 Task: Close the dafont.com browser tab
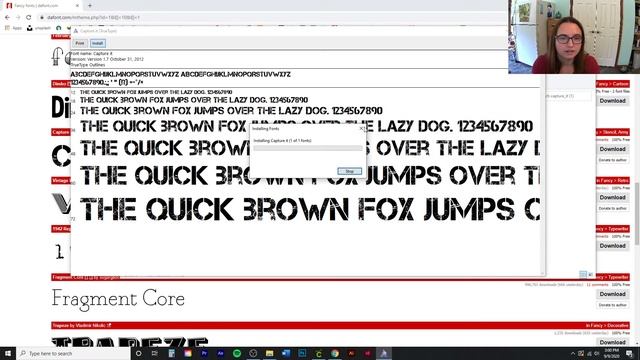[x=77, y=6]
